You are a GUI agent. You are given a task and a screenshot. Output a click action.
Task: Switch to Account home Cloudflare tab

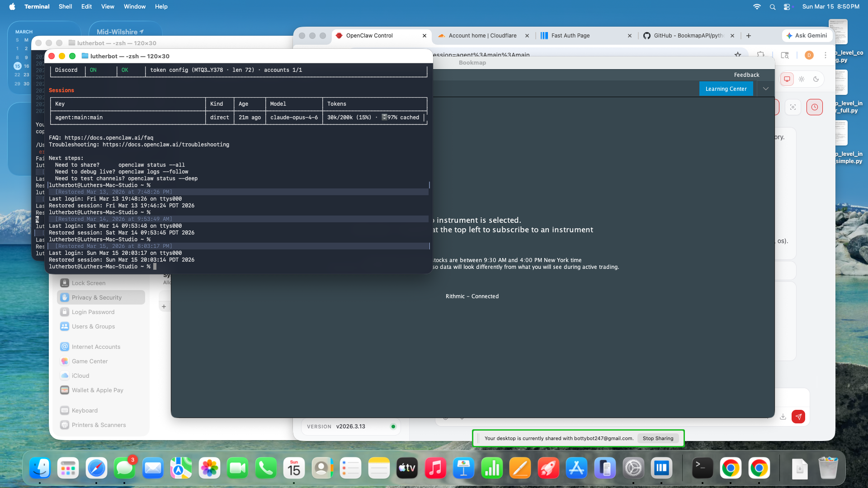click(x=482, y=35)
